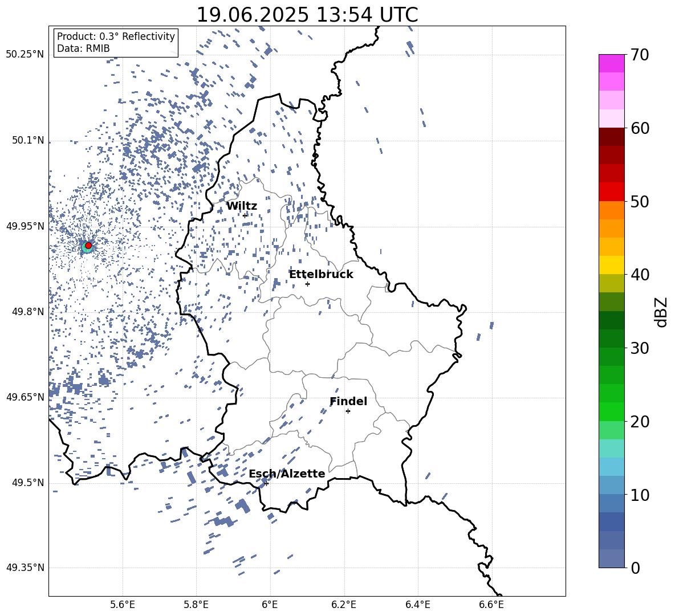Click the 49.8°N latitude label
Screen dimensions: 675x616
point(28,312)
